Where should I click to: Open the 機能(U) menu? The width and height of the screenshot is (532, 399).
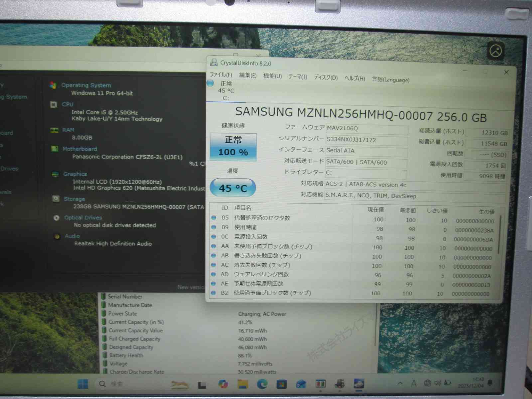point(272,76)
